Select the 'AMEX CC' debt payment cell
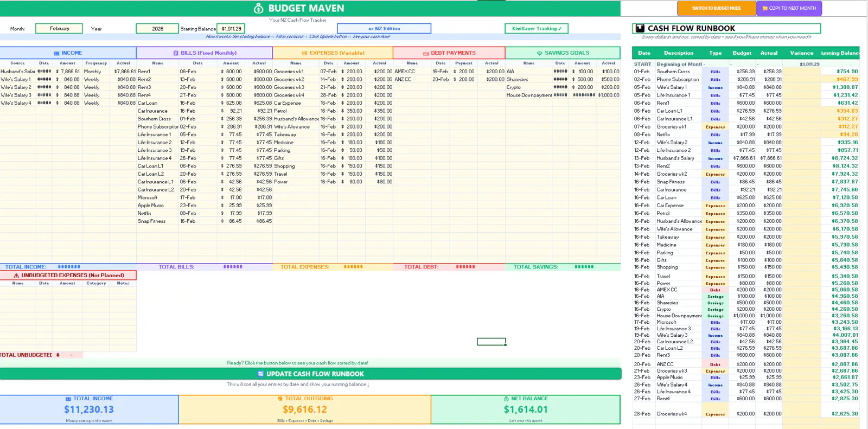 tap(412, 72)
